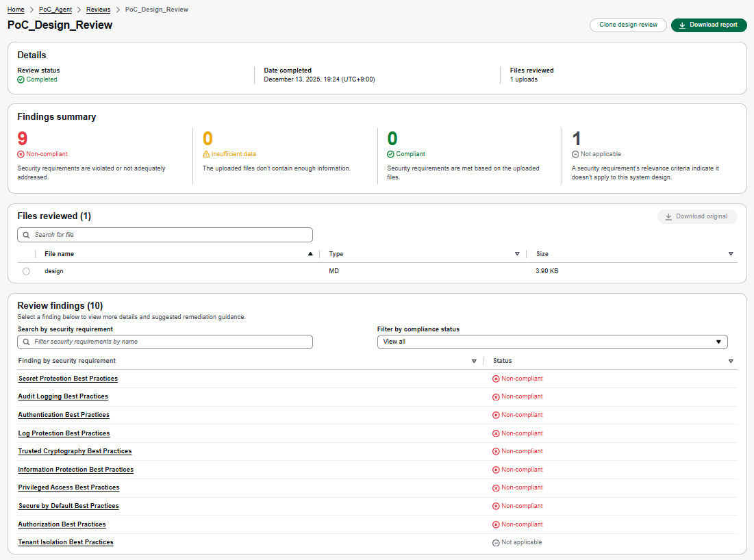Click the Insufficient data warning triangle icon

[206, 155]
